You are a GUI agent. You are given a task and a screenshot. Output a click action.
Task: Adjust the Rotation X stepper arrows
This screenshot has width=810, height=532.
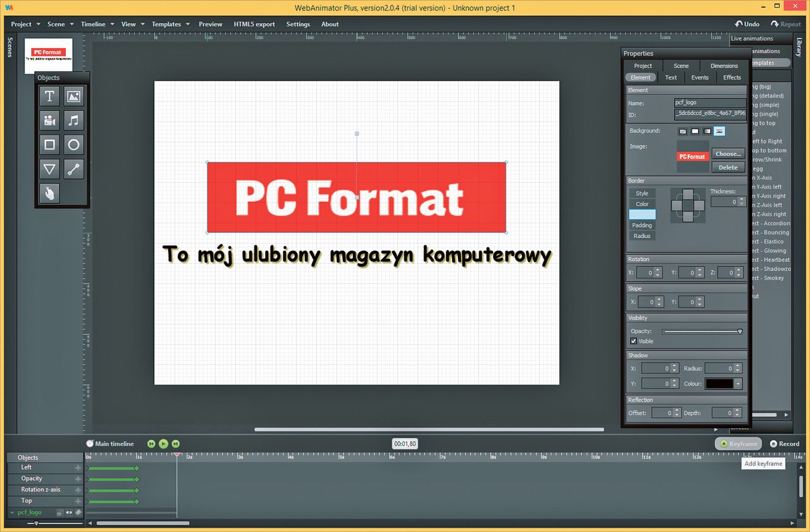pyautogui.click(x=659, y=273)
